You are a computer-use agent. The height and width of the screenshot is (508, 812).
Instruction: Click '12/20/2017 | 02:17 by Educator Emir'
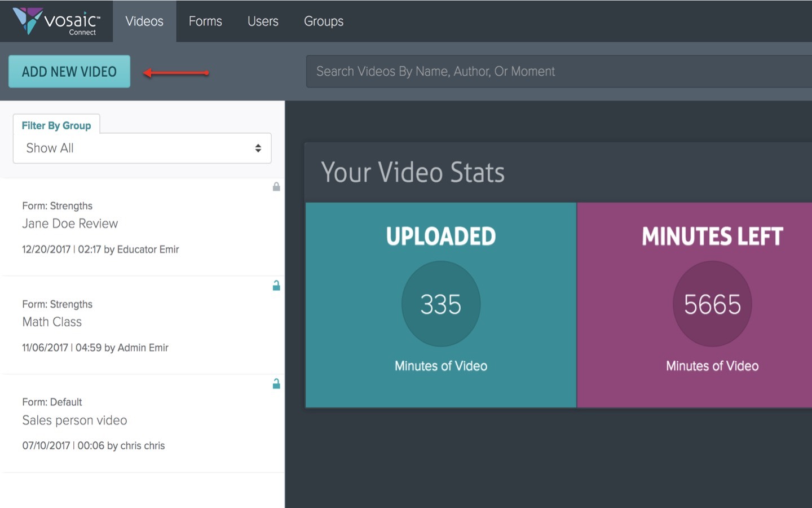100,249
